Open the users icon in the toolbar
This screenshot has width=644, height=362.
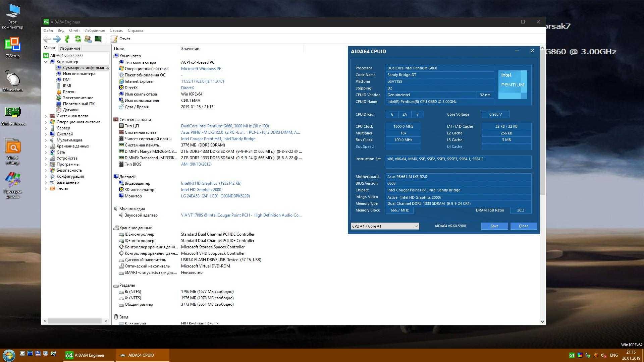pos(88,39)
